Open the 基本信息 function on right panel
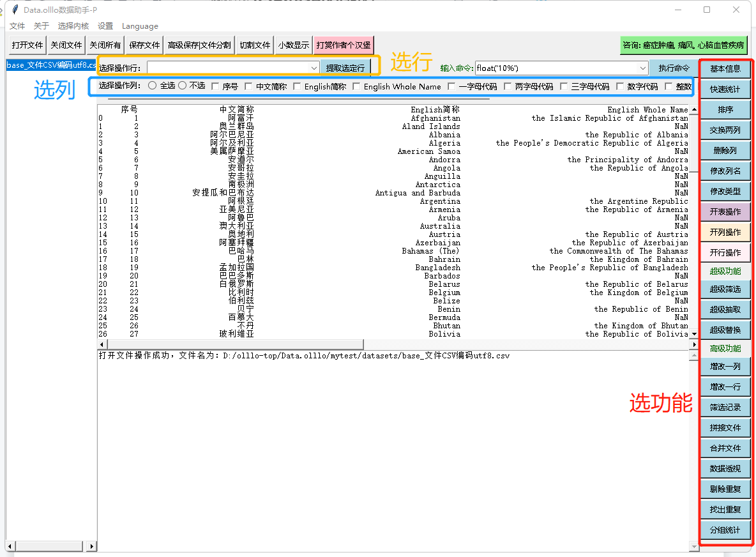 tap(725, 68)
